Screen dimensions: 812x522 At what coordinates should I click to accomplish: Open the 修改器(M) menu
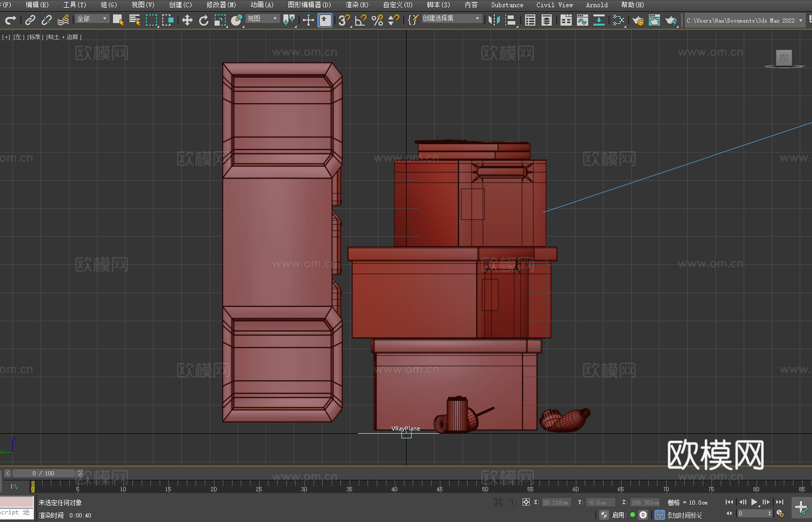click(x=221, y=5)
